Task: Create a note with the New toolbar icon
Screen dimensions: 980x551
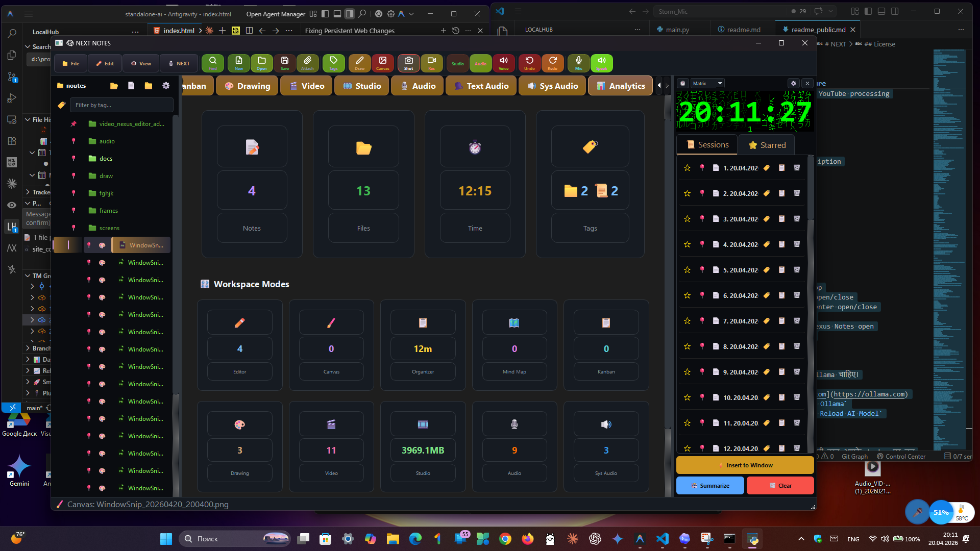Action: coord(239,63)
